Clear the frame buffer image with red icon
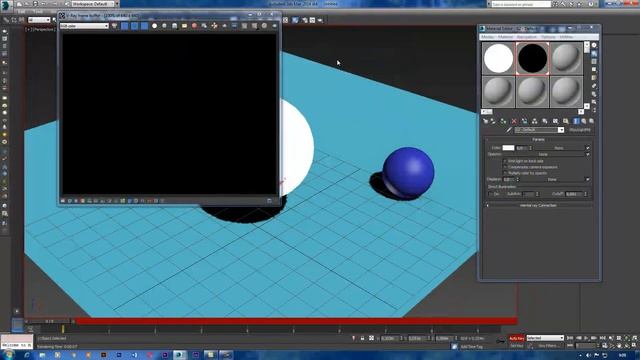640x360 pixels. click(194, 26)
